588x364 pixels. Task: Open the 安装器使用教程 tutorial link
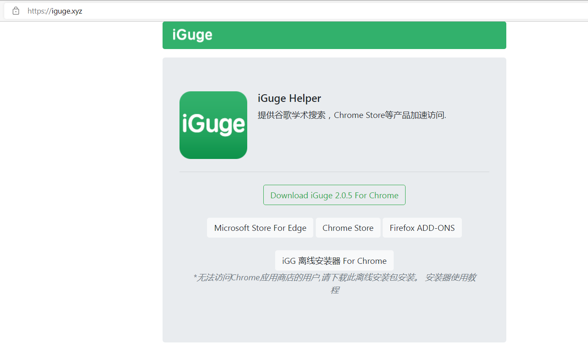450,278
